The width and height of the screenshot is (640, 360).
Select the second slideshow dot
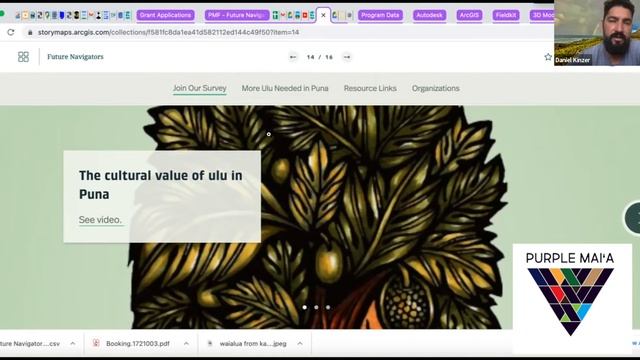click(x=316, y=307)
